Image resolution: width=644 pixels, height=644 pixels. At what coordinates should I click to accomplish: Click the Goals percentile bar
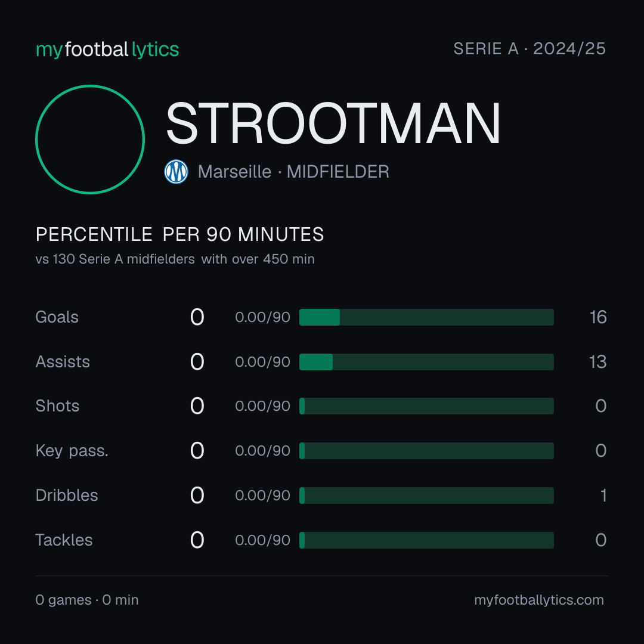[x=426, y=317]
